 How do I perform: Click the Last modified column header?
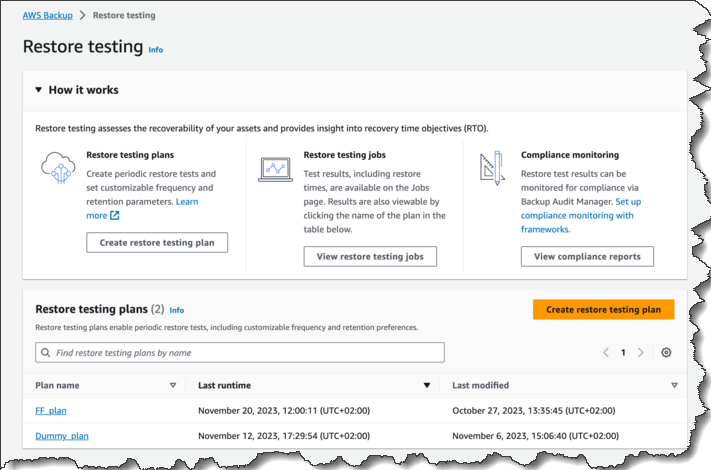point(481,385)
